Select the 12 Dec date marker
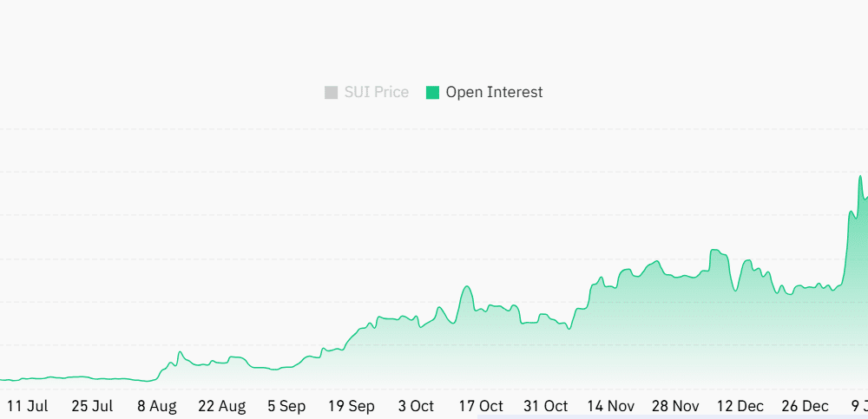 740,406
